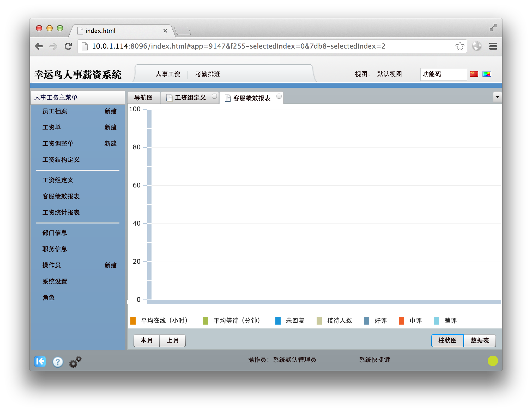
Task: Click the 客服绩效报表 tab icon
Action: [225, 98]
